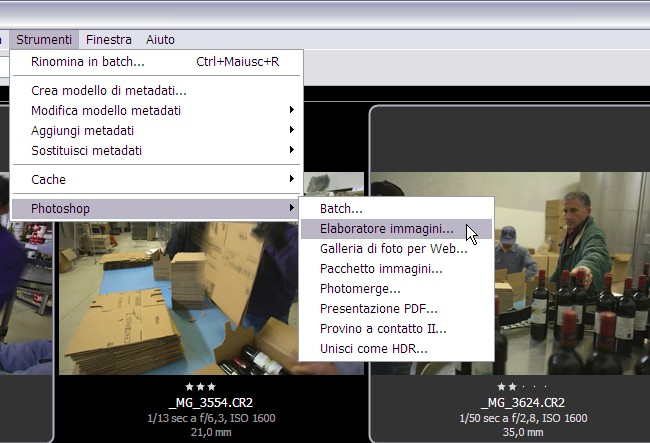Screen dimensions: 650x443
Task: Select the cardboard boxes photo thumbnail
Action: 178,298
